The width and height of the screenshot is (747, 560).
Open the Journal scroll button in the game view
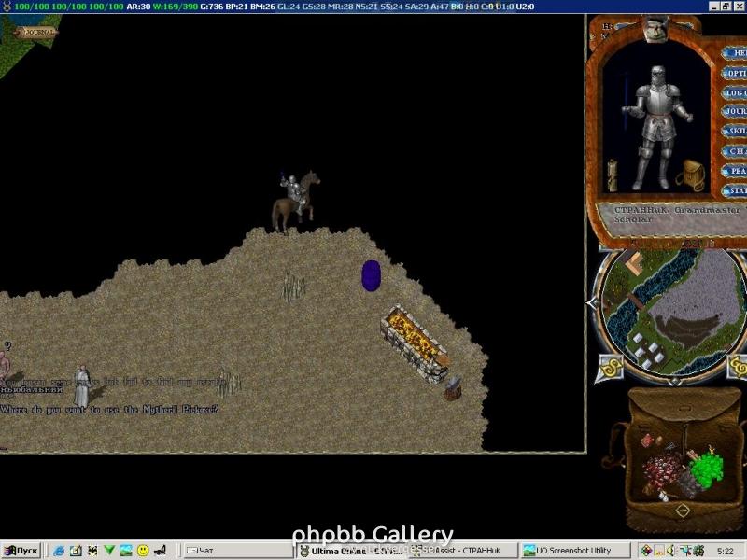tap(35, 33)
